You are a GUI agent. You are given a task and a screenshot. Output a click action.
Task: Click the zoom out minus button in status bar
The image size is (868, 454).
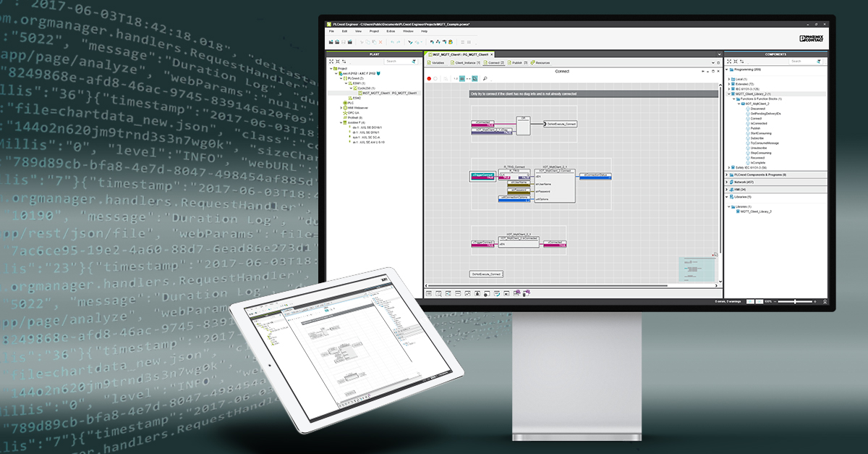[775, 301]
